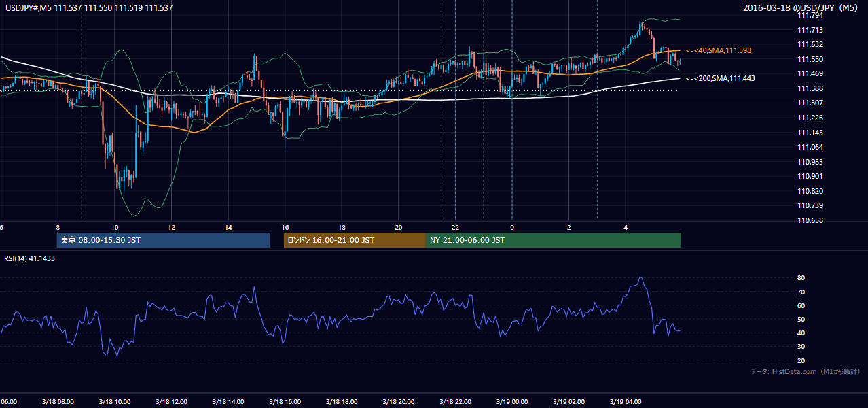This screenshot has height=408, width=868.
Task: Click RSI scale level 20
Action: (801, 360)
